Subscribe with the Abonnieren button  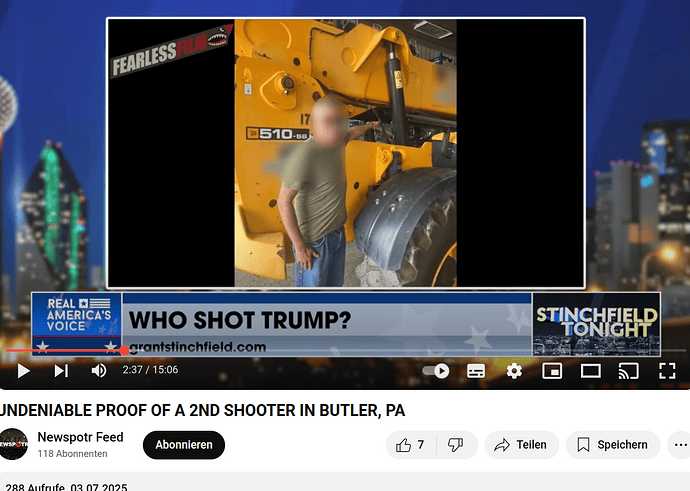click(184, 445)
